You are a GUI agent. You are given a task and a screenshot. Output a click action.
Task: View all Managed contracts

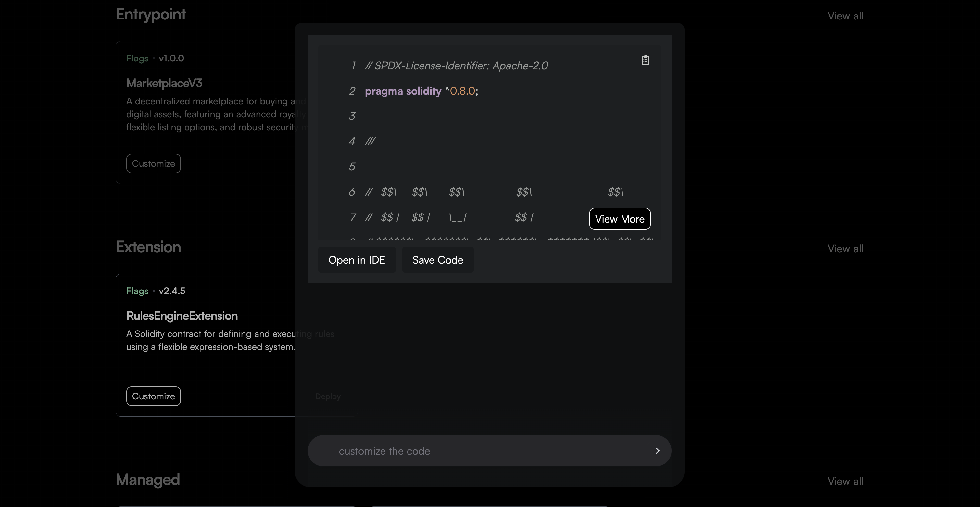tap(845, 481)
